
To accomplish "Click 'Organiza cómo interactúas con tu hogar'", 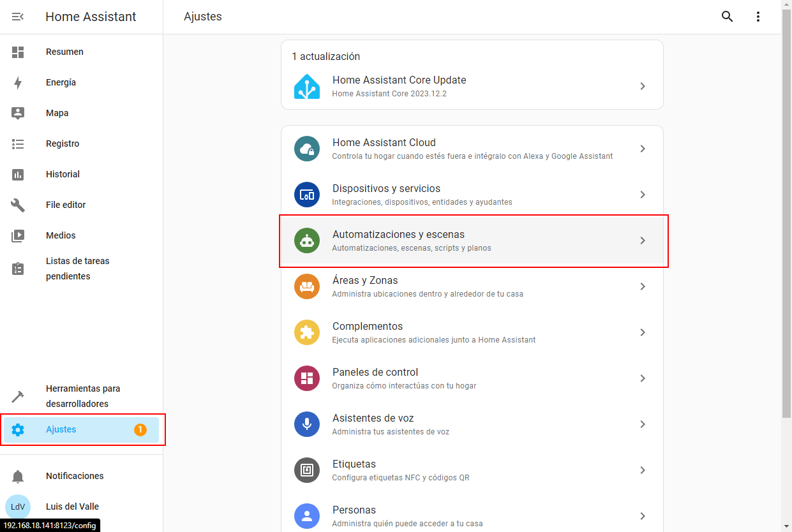I will coord(404,386).
